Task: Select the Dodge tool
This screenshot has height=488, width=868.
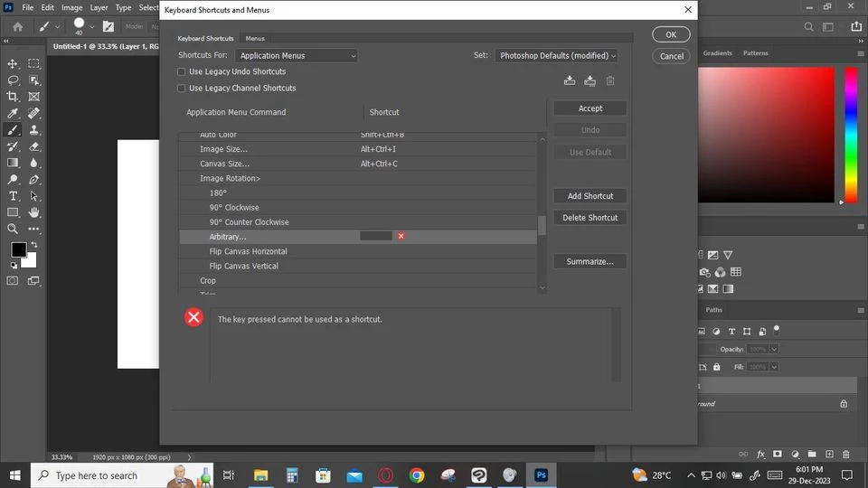Action: click(x=12, y=179)
